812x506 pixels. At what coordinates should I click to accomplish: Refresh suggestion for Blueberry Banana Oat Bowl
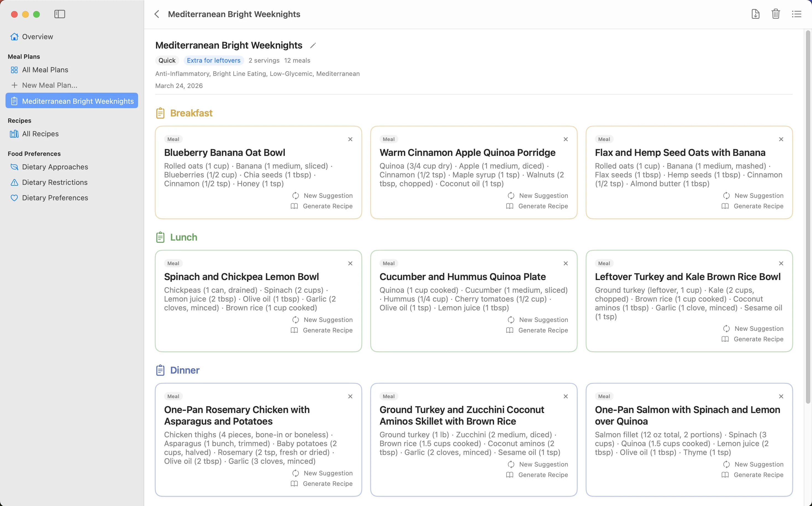pos(322,195)
